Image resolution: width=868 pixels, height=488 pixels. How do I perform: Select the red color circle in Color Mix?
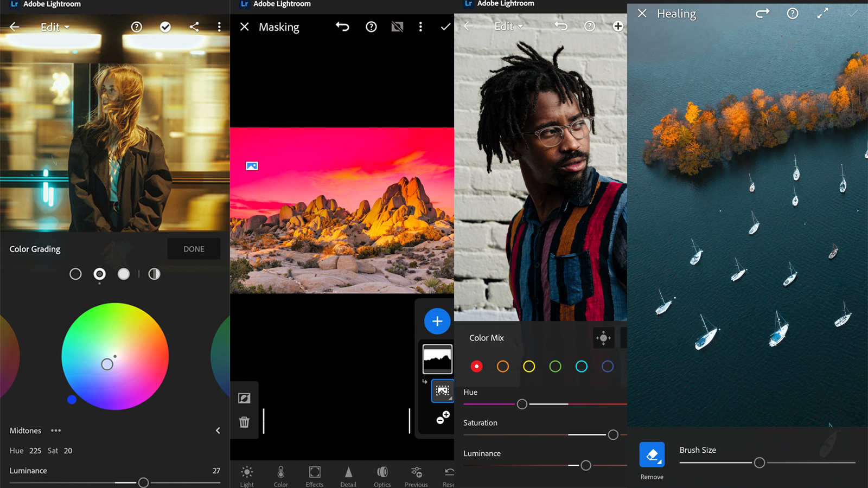point(476,367)
